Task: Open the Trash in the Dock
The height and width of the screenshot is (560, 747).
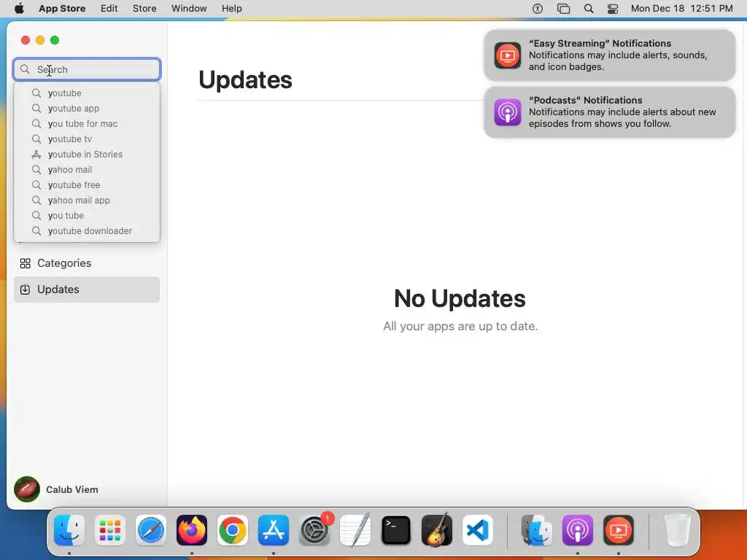Action: (x=677, y=530)
